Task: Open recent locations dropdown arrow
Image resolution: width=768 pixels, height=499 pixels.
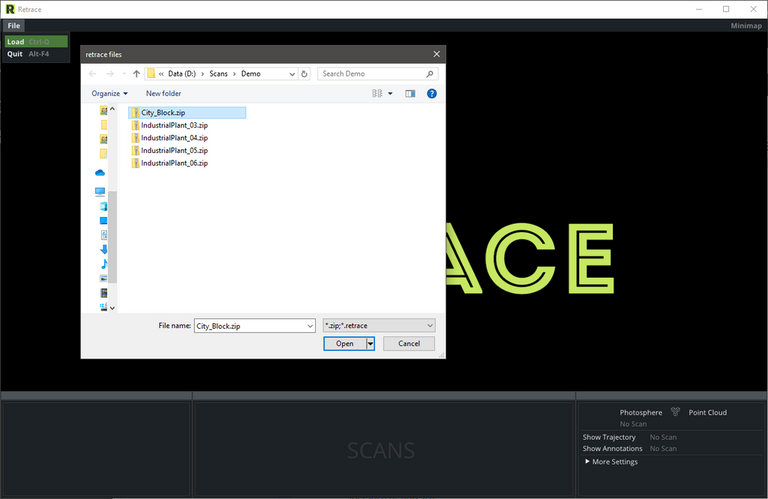Action: coord(124,74)
